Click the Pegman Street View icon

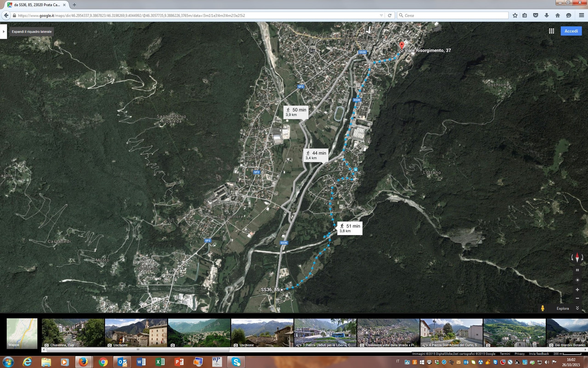[543, 308]
